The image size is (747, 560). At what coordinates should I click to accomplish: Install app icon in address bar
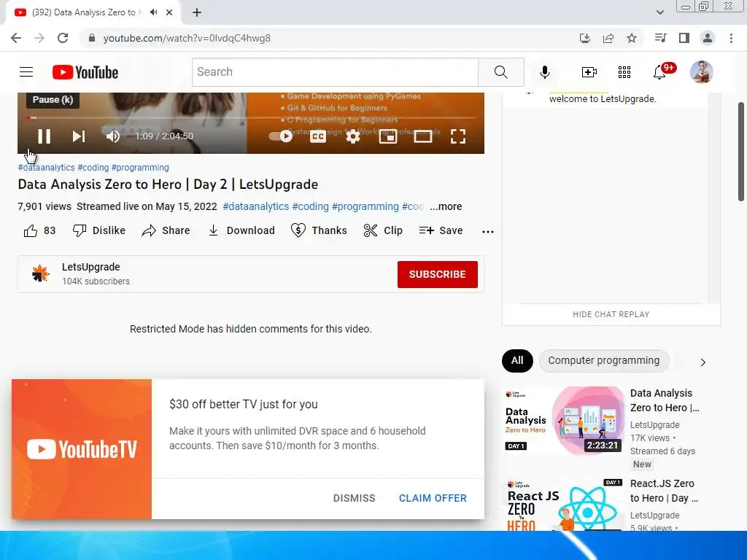[x=584, y=38]
